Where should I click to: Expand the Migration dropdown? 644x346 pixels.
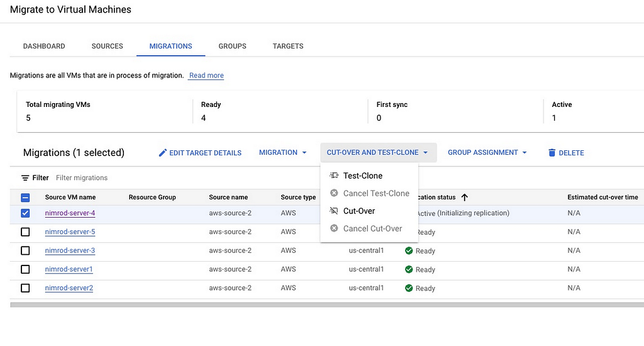(283, 153)
